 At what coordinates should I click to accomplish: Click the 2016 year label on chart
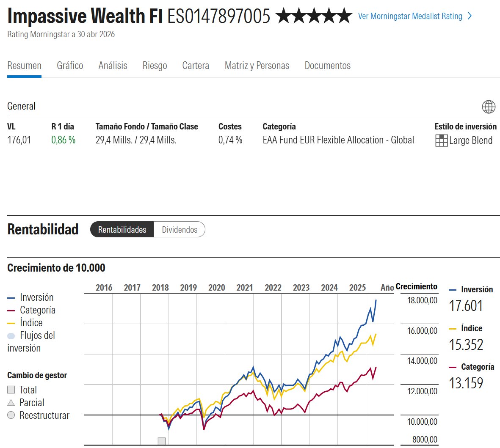[x=104, y=288]
